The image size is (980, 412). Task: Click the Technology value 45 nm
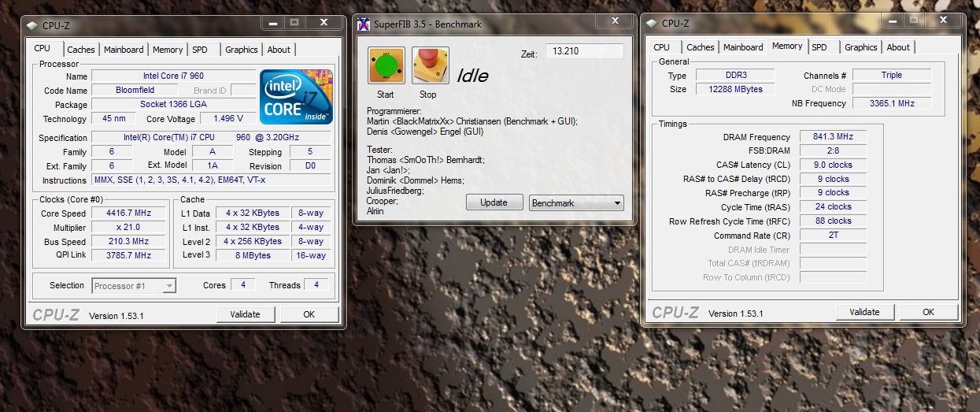[113, 119]
